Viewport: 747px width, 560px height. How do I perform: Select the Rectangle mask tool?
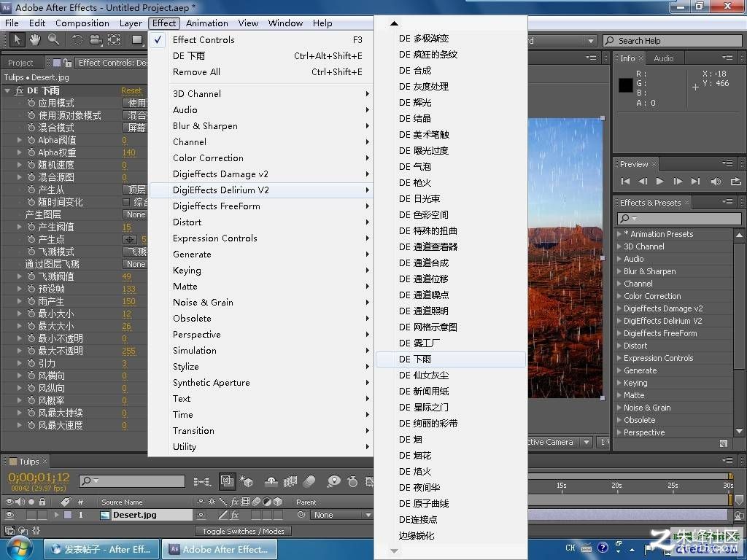coord(137,39)
